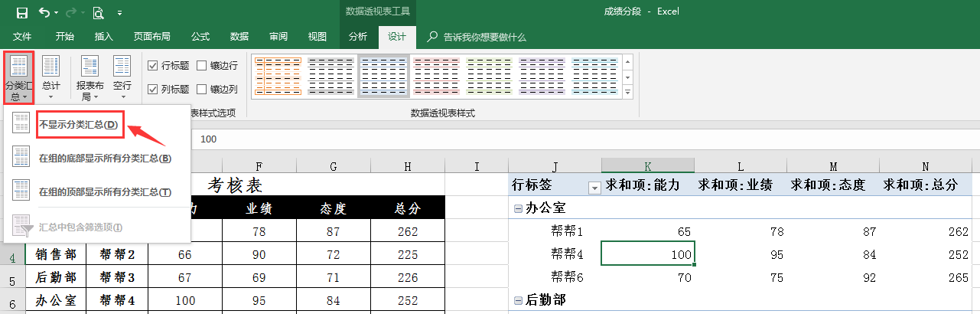Image resolution: width=980 pixels, height=314 pixels.
Task: Select column L header
Action: point(741,165)
